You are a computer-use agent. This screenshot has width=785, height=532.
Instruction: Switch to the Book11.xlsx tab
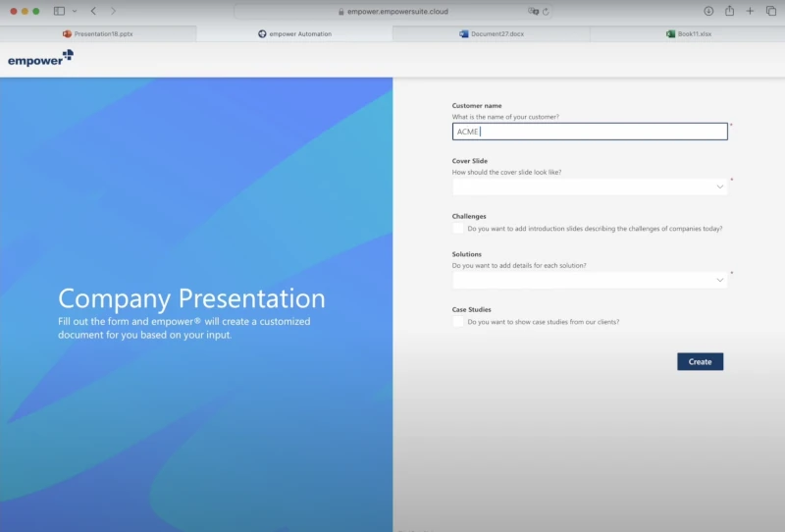click(687, 33)
